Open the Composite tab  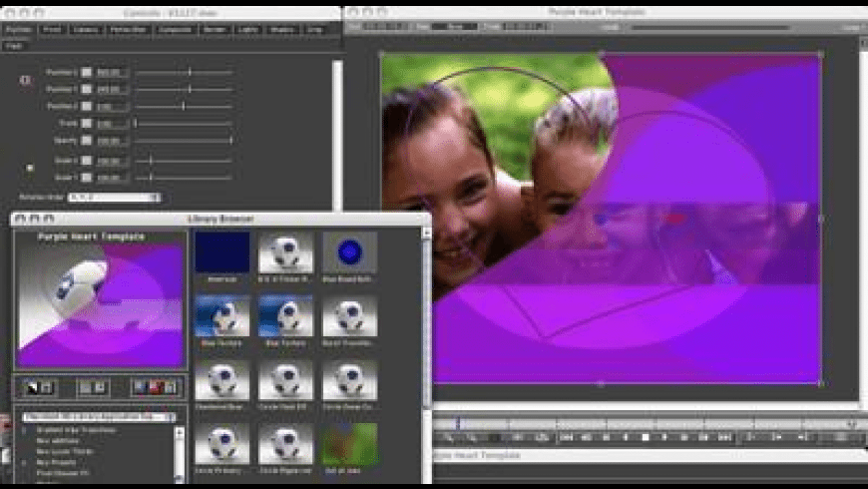[175, 29]
